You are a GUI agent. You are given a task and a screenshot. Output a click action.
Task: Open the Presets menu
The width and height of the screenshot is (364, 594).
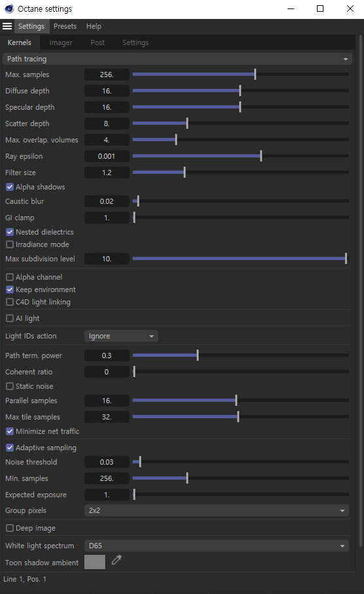65,26
